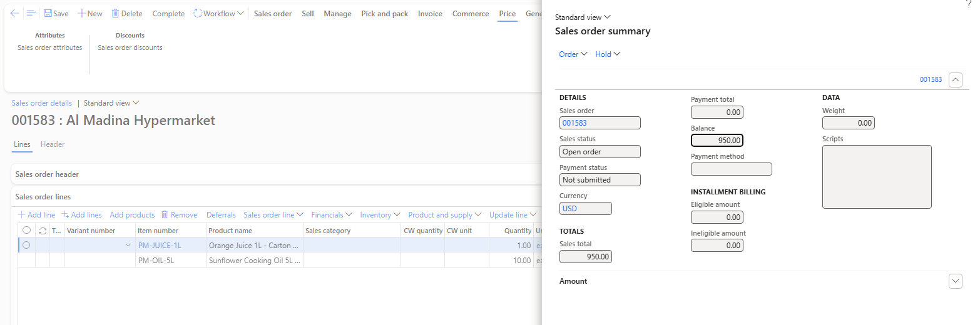The width and height of the screenshot is (980, 325).
Task: Click the Payment status field
Action: coord(600,180)
